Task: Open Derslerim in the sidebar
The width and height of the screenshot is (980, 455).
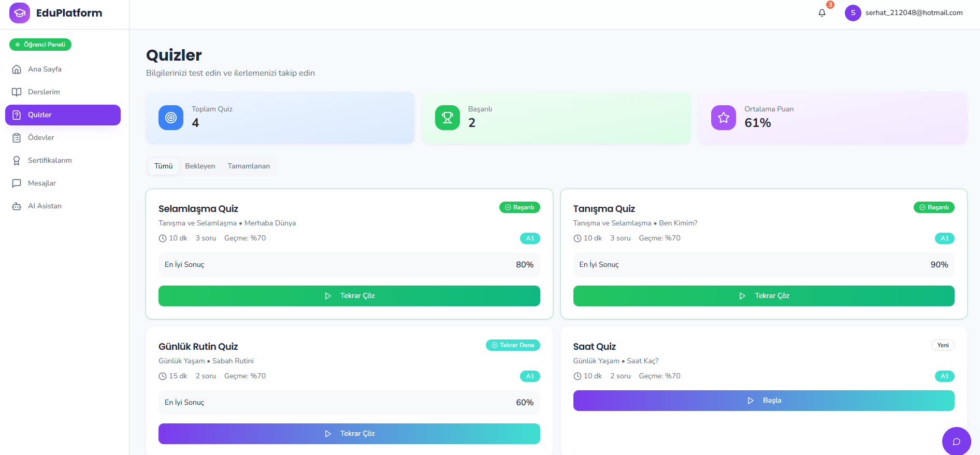Action: tap(63, 92)
